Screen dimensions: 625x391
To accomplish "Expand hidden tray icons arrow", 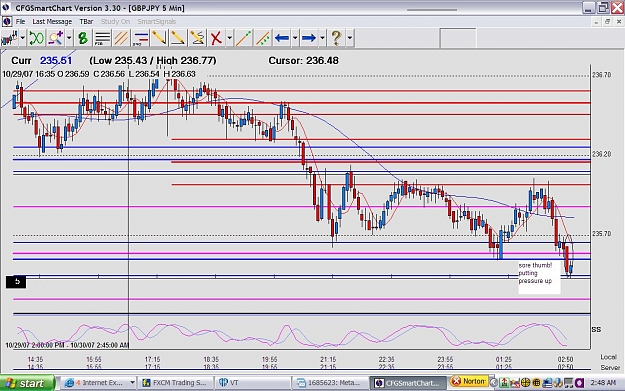I will 493,383.
